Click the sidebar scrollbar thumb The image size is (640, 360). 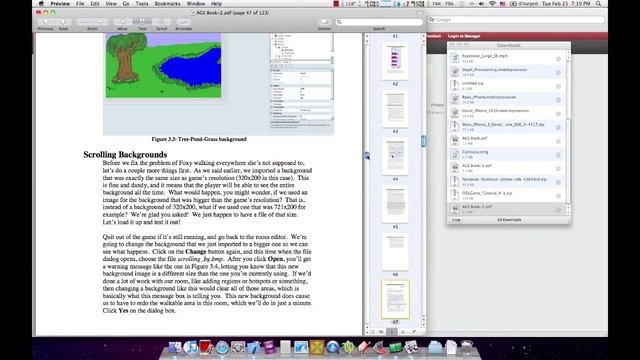[423, 141]
